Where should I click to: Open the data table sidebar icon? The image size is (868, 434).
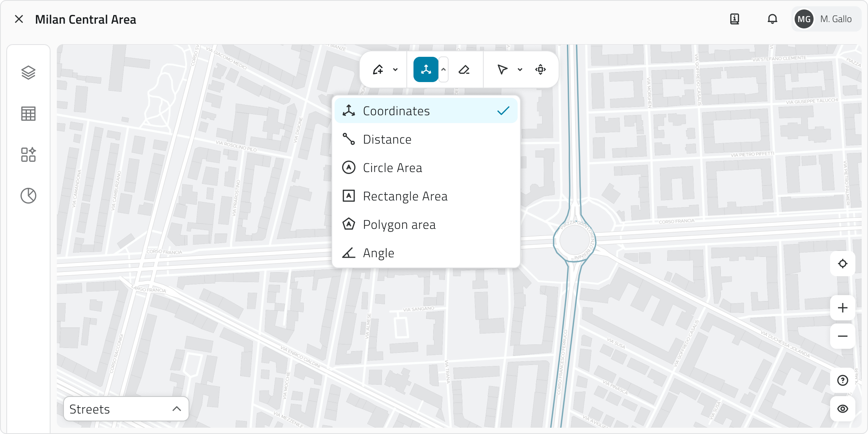tap(28, 114)
